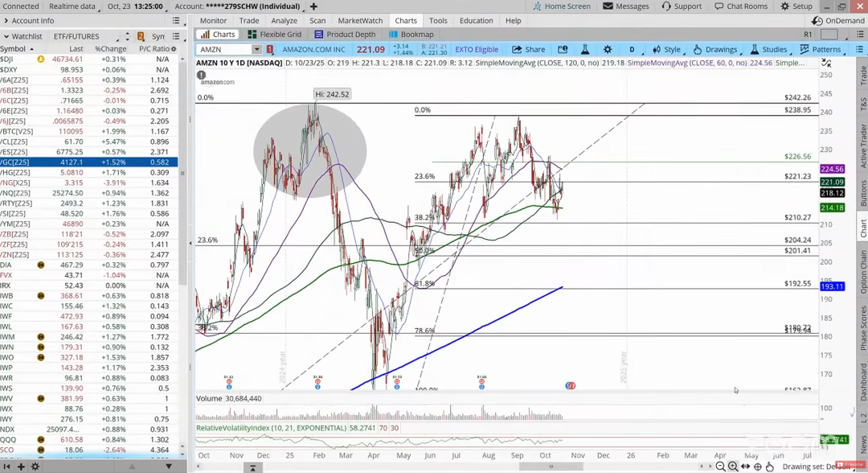868x473 pixels.
Task: Open the Phase Scores side tab
Action: tap(862, 328)
